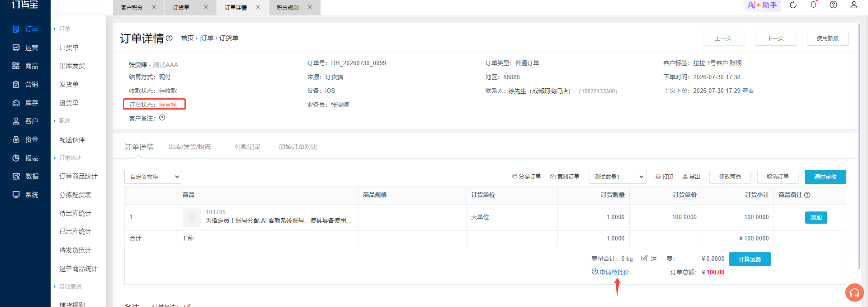
Task: Click the 上一页 button
Action: click(x=723, y=38)
